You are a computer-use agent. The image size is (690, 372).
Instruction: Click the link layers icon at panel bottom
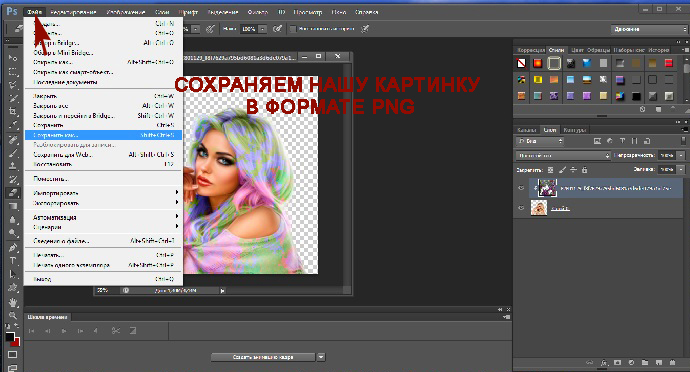(x=590, y=363)
